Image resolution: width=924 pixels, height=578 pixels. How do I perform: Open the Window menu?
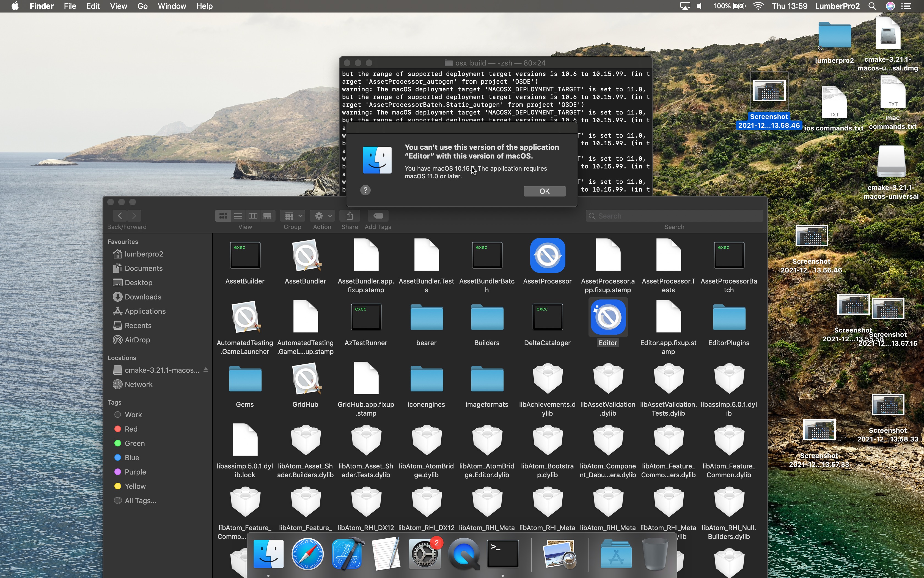coord(172,6)
